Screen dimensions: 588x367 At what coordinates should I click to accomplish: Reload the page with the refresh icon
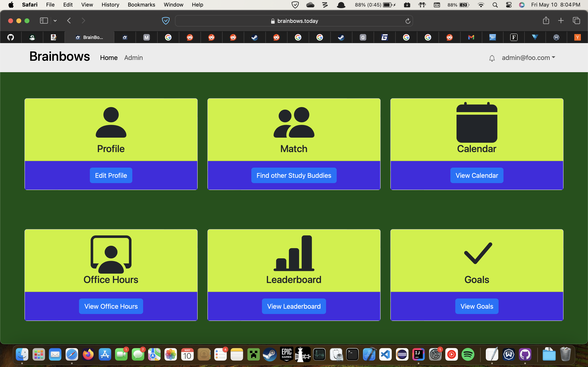click(x=408, y=21)
